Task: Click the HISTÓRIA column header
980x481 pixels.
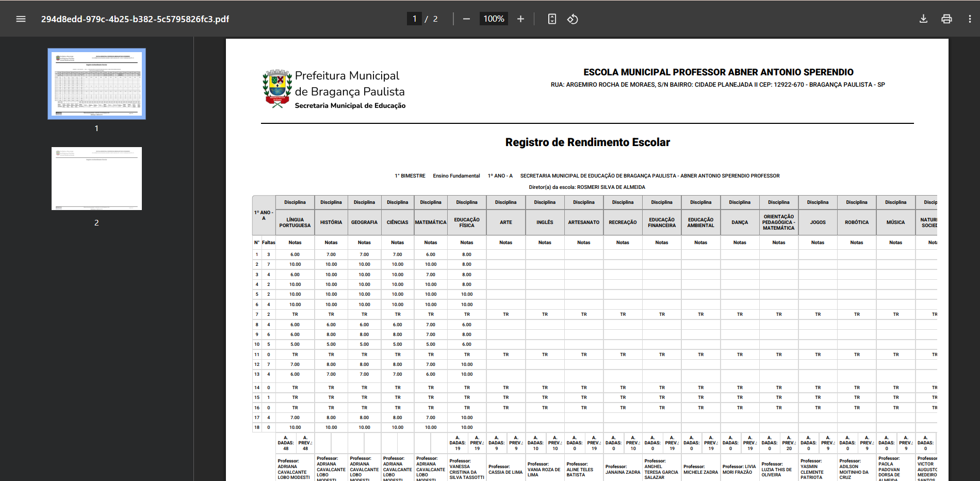Action: tap(331, 222)
